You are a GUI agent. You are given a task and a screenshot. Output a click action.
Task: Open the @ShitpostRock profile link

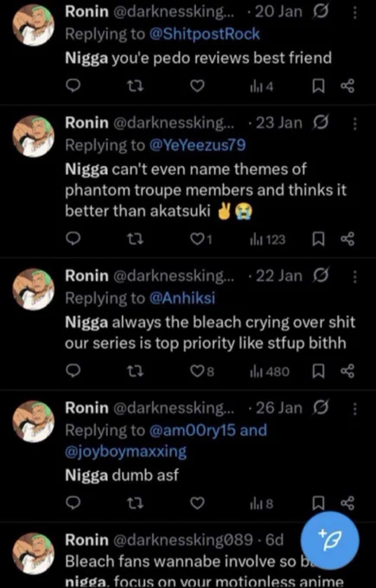point(204,34)
